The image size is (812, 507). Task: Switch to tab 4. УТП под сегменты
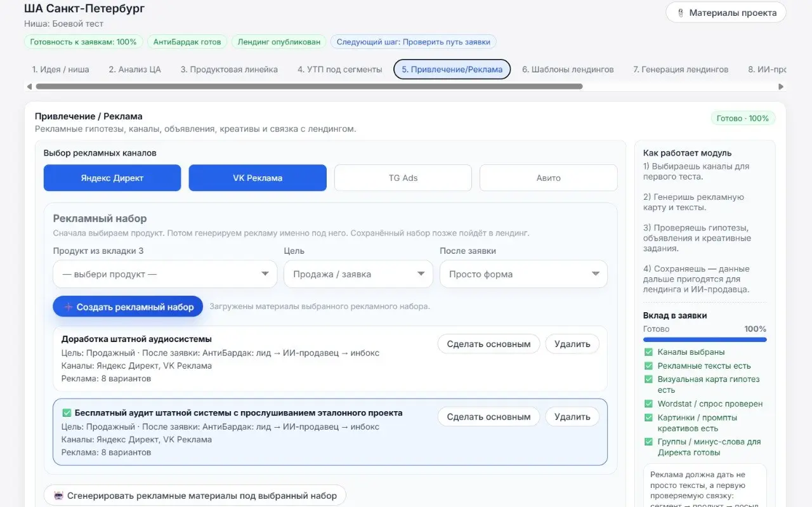point(339,69)
